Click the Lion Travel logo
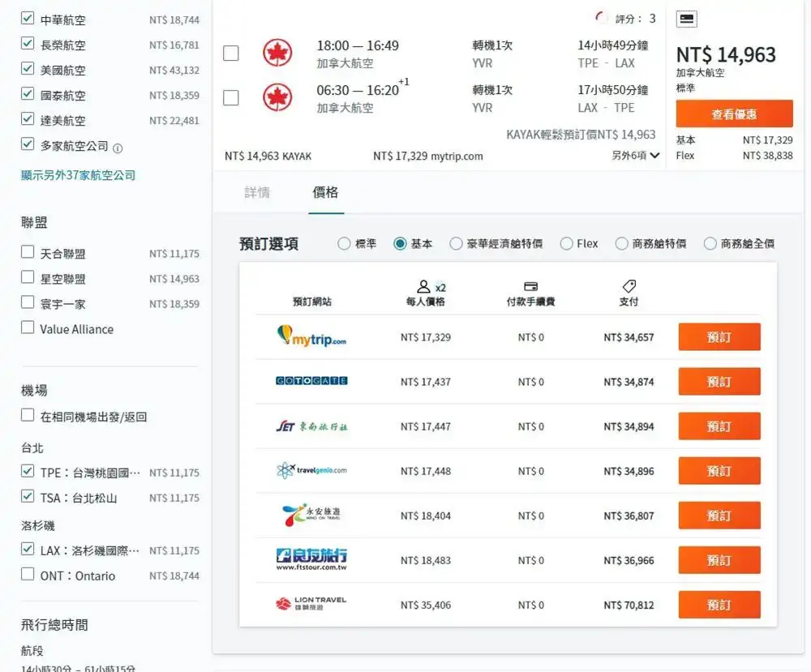 (x=311, y=604)
